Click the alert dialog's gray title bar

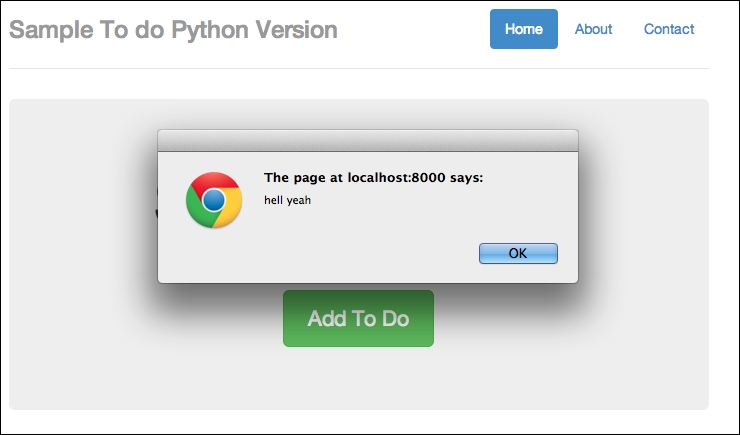pos(368,140)
